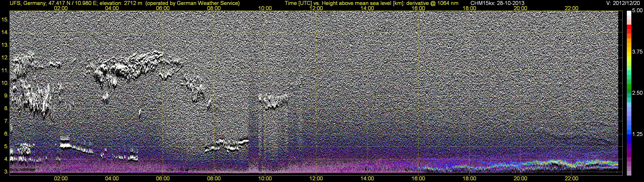This screenshot has width=644, height=182.
Task: Click the height axis label 3.
Action: click(6, 172)
